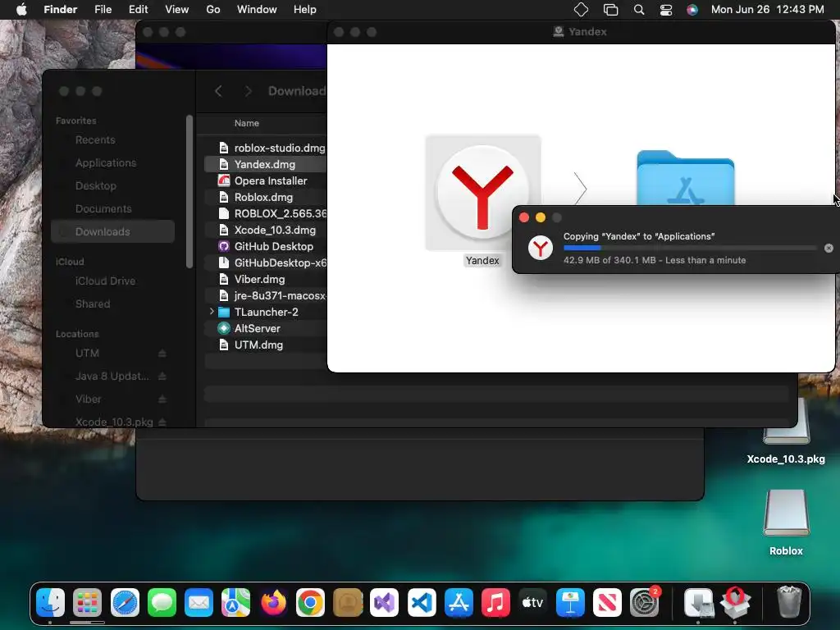Click the AltServer app icon
840x630 pixels.
[x=224, y=328]
